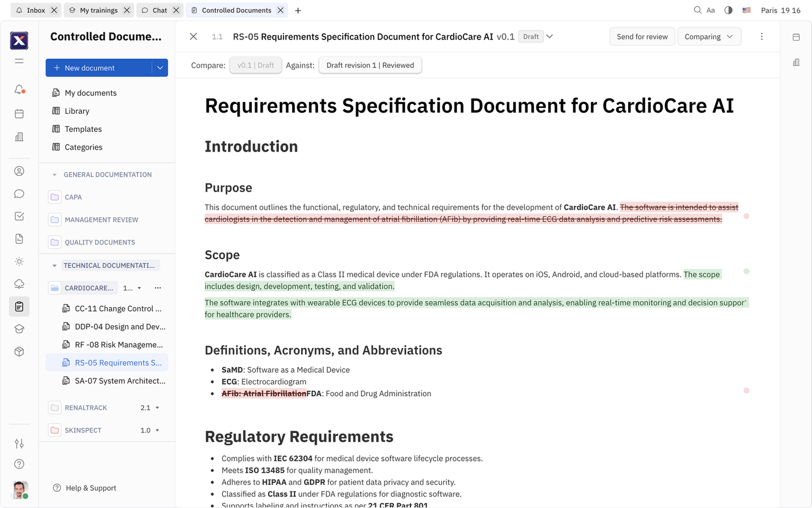Open the Comparing mode dropdown
The height and width of the screenshot is (508, 812).
[709, 37]
